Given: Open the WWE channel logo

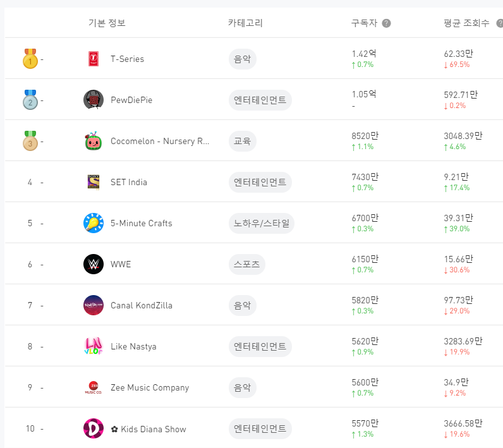Looking at the screenshot, I should 94,264.
